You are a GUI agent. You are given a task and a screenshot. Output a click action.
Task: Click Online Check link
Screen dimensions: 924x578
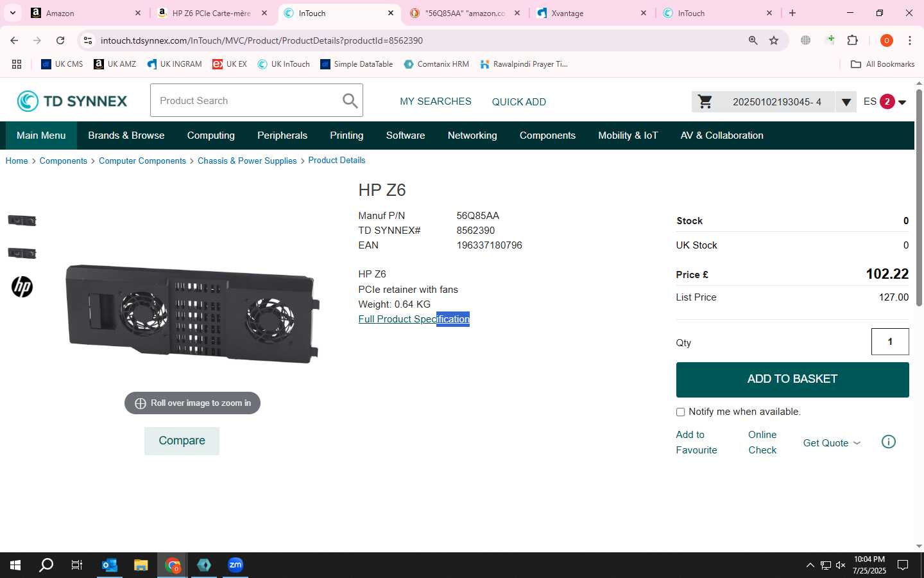(762, 442)
